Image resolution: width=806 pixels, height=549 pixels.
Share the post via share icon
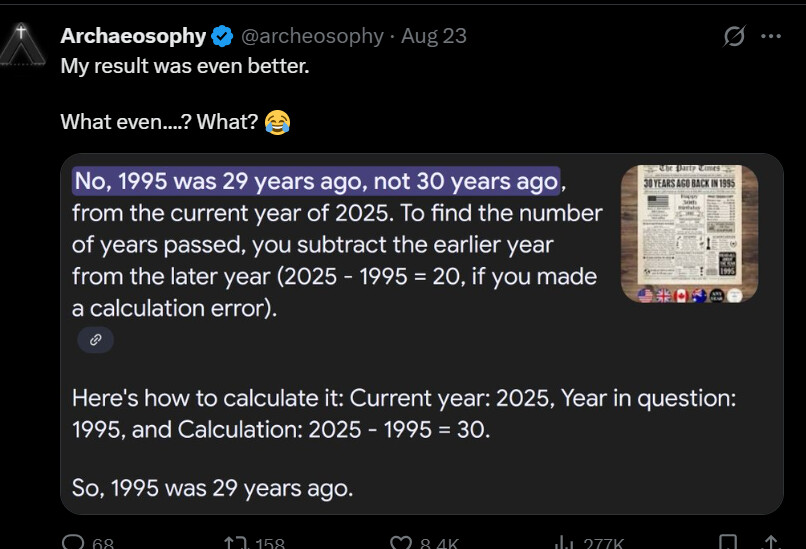point(770,542)
